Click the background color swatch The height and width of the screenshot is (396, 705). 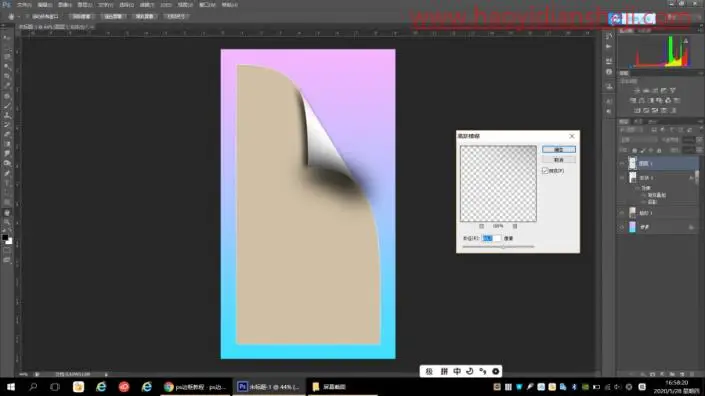[x=9, y=241]
